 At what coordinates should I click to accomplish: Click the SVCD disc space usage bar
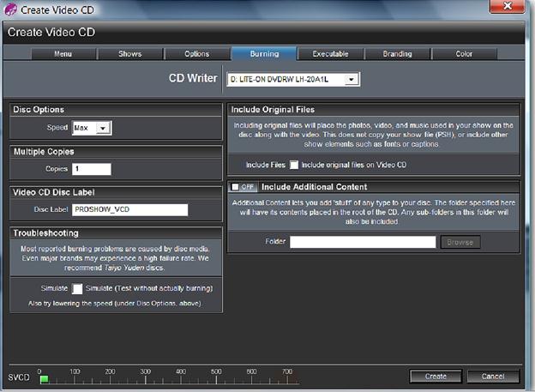[x=170, y=377]
